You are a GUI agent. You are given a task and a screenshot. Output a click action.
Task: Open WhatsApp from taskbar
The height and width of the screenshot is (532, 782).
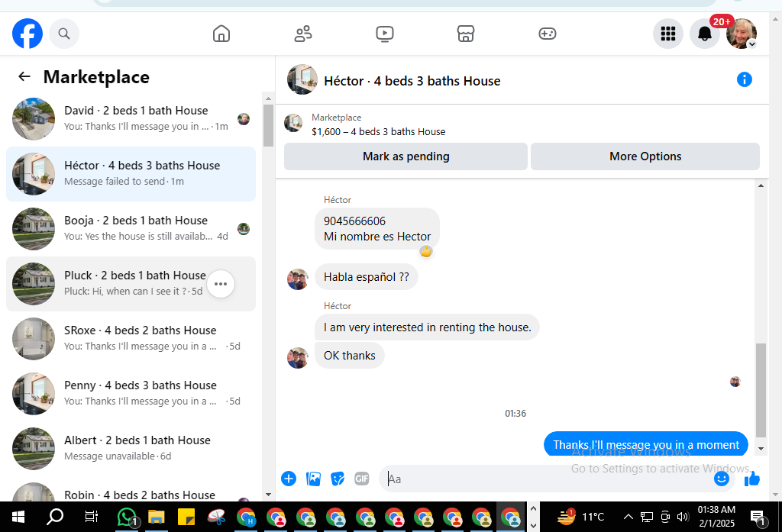(128, 517)
